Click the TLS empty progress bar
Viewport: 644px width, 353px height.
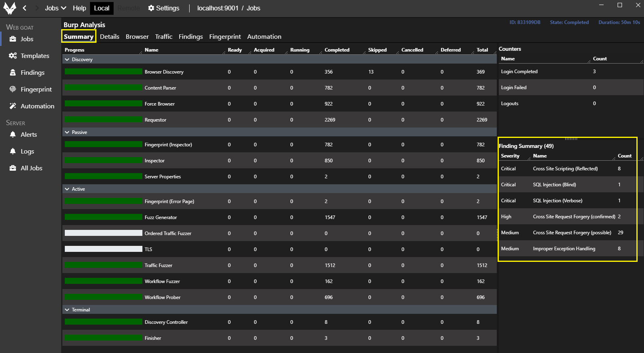tap(104, 249)
